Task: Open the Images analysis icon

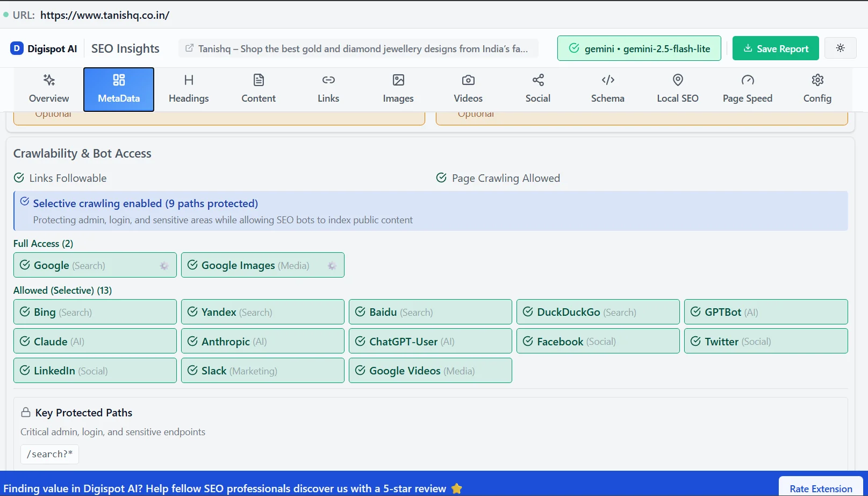Action: tap(398, 89)
